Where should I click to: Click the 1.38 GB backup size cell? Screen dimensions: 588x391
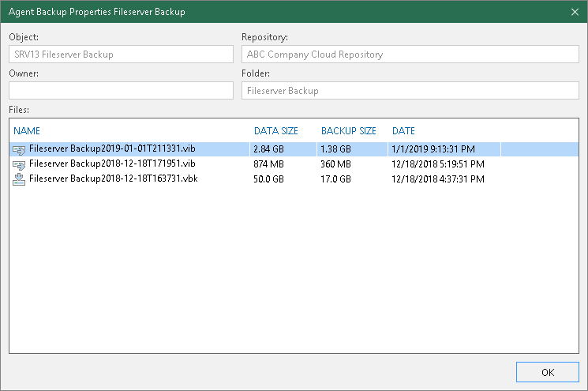pyautogui.click(x=335, y=149)
